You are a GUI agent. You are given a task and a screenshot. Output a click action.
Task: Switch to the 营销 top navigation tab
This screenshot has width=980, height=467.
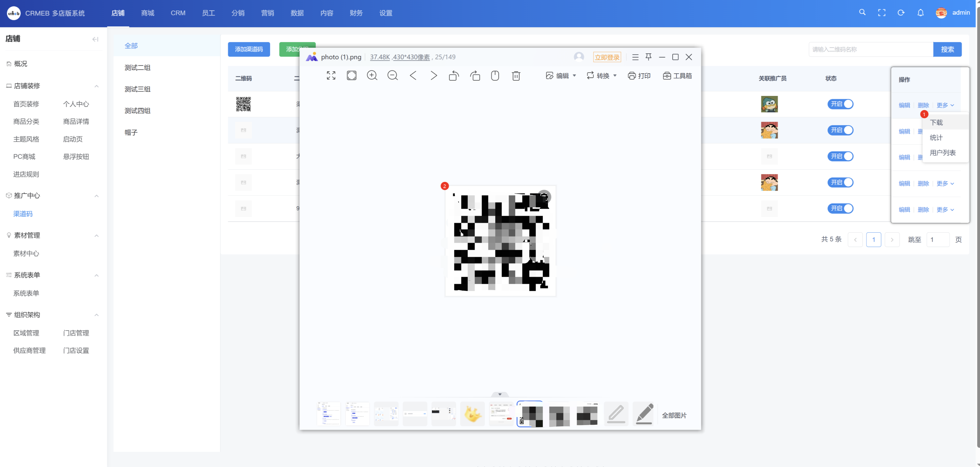[267, 13]
